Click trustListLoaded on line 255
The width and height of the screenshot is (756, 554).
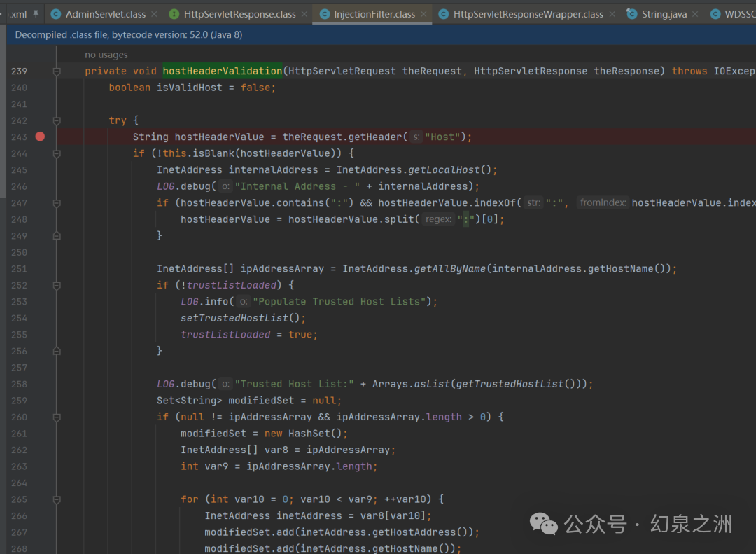[225, 334]
